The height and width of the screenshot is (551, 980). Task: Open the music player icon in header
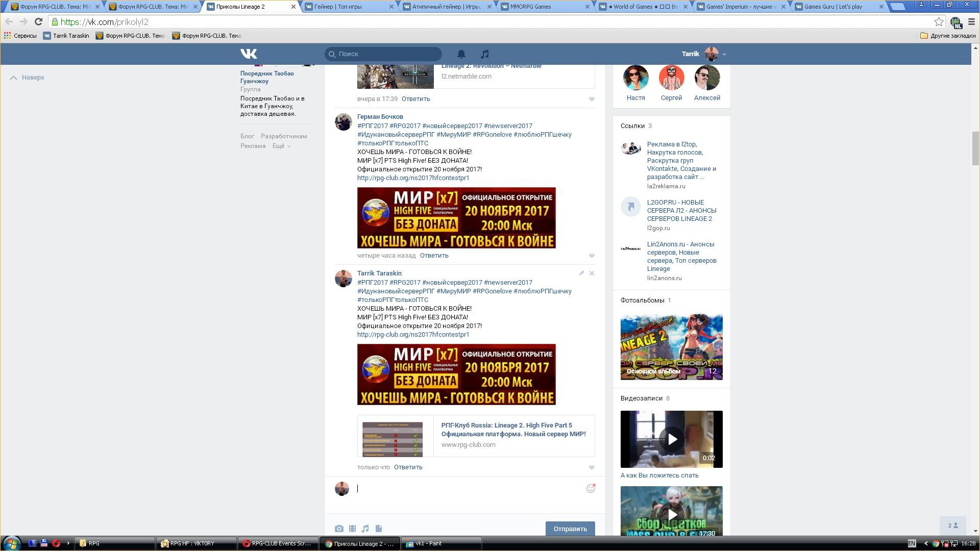click(x=485, y=54)
